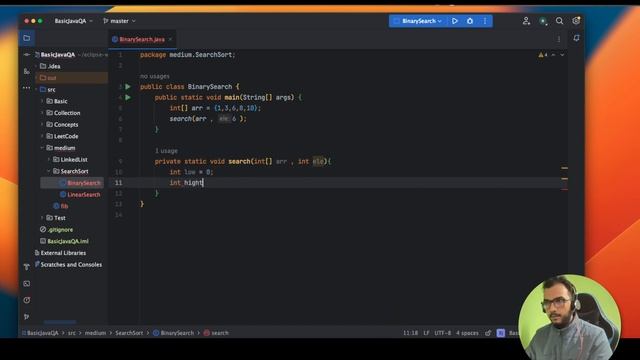Open the BasicJavaQA project dropdown

[x=73, y=21]
